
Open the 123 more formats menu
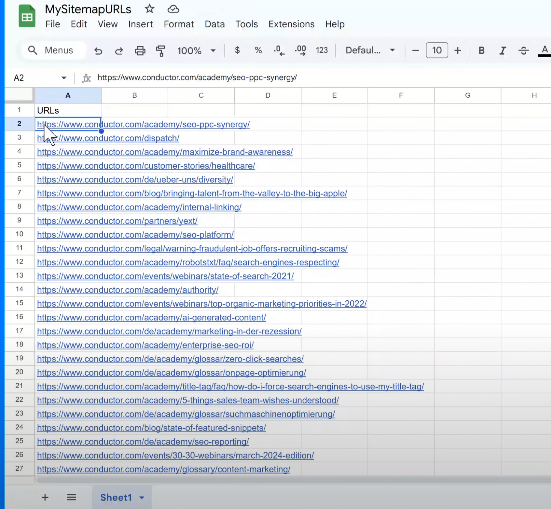[x=322, y=50]
